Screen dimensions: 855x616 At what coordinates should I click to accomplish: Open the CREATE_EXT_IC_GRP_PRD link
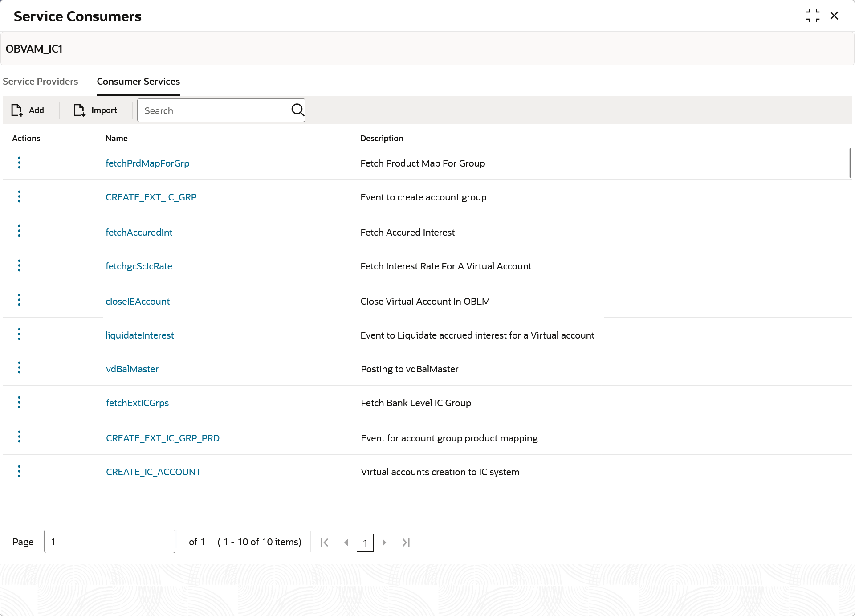coord(163,438)
